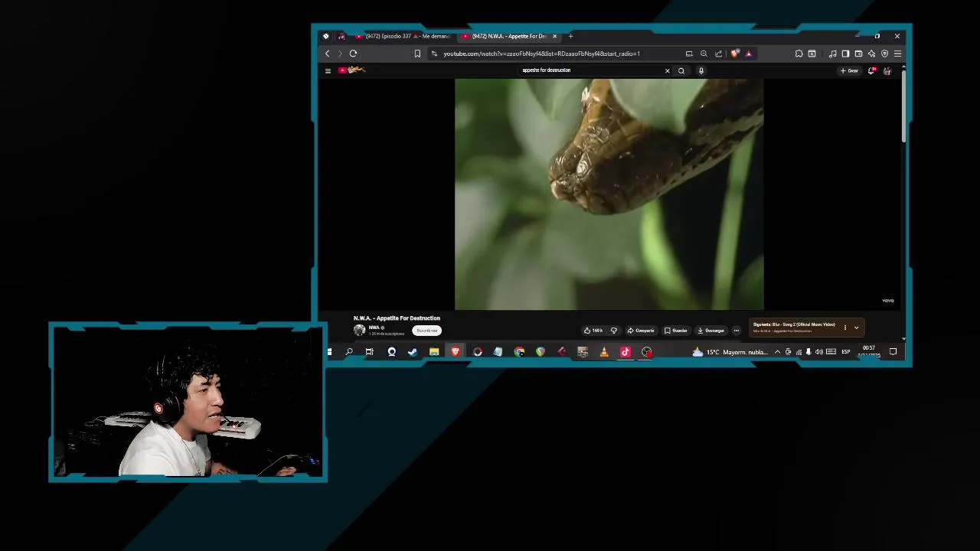Image resolution: width=980 pixels, height=551 pixels.
Task: Dislike the video
Action: pyautogui.click(x=613, y=331)
